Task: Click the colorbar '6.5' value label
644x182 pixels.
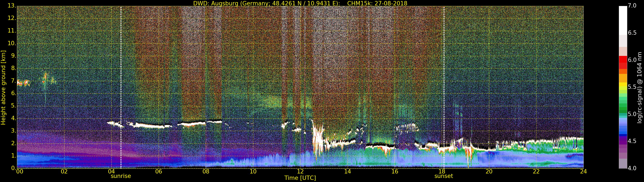Action: click(x=632, y=33)
